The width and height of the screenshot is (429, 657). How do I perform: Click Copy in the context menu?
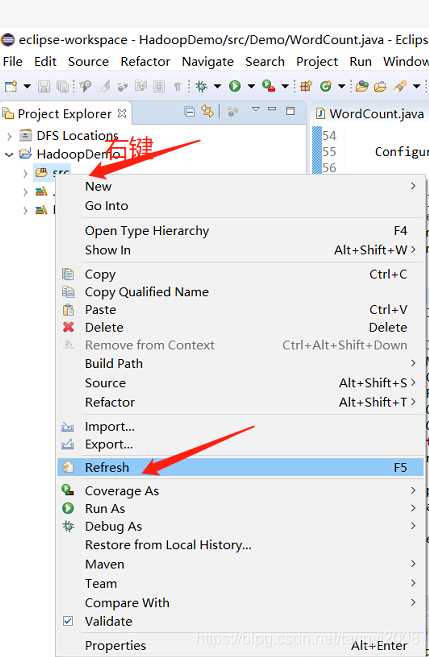[x=240, y=274]
